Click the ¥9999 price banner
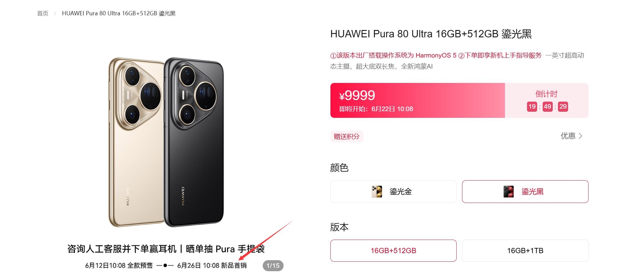The height and width of the screenshot is (277, 644). point(417,100)
